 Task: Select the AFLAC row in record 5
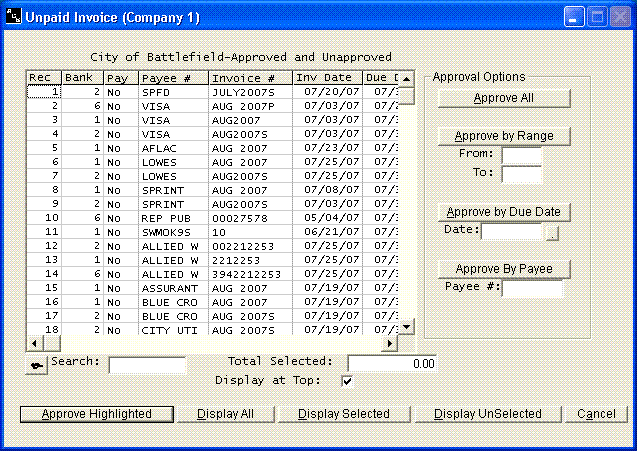pos(160,147)
